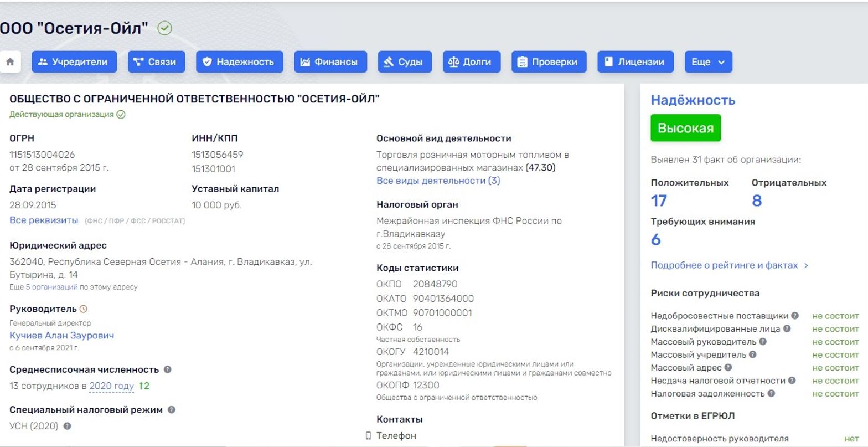Click the ОГРН number 1151513004026

42,155
